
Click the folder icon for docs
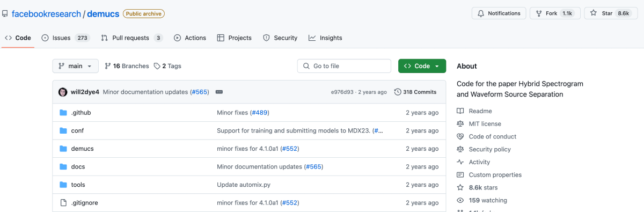63,166
